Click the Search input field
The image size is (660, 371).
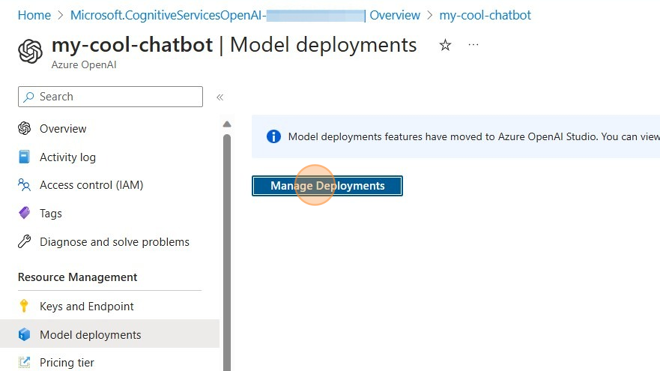[x=110, y=96]
